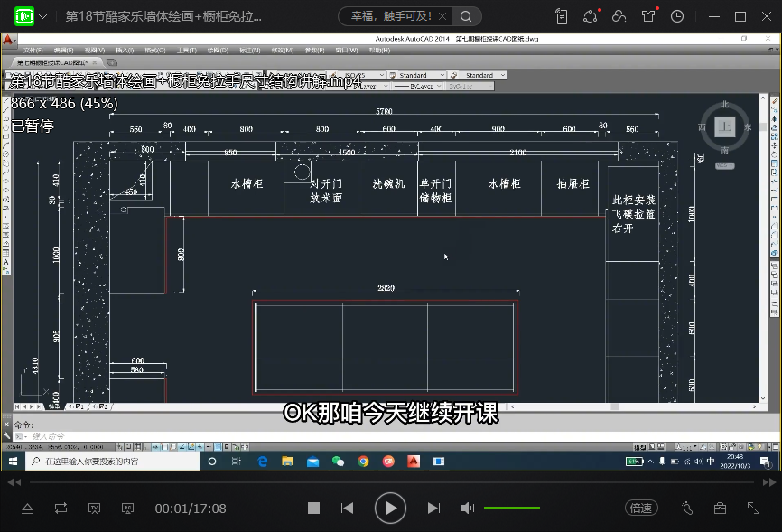This screenshot has width=782, height=532.
Task: Skip to the next video
Action: click(433, 509)
